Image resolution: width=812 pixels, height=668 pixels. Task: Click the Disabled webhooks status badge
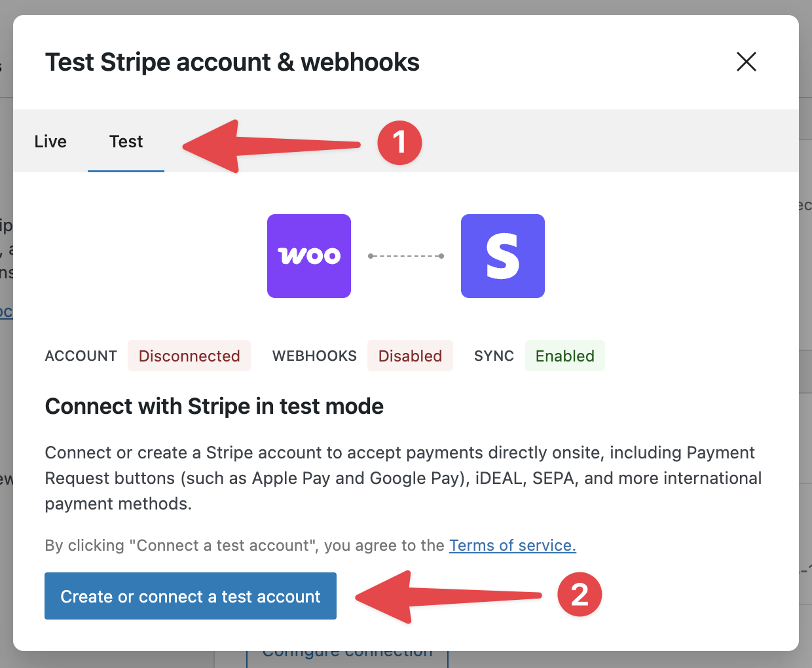tap(410, 356)
